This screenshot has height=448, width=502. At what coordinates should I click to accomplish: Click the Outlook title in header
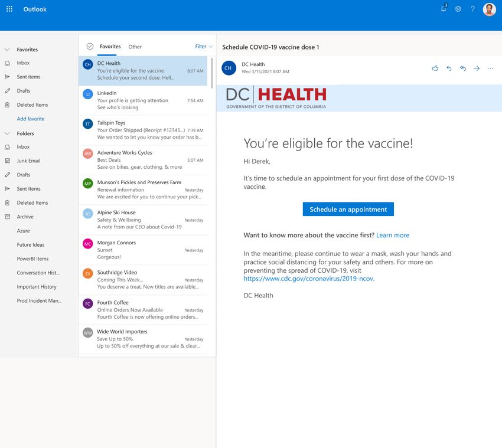35,9
